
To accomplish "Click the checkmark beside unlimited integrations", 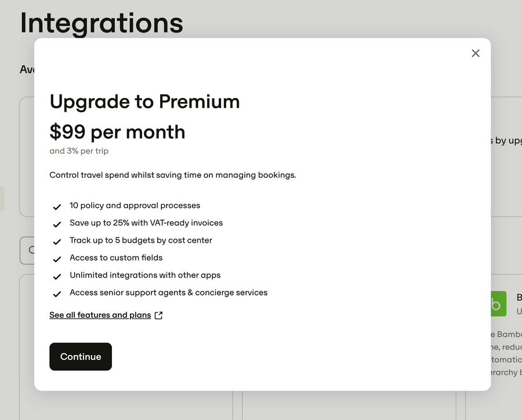I will [x=57, y=276].
